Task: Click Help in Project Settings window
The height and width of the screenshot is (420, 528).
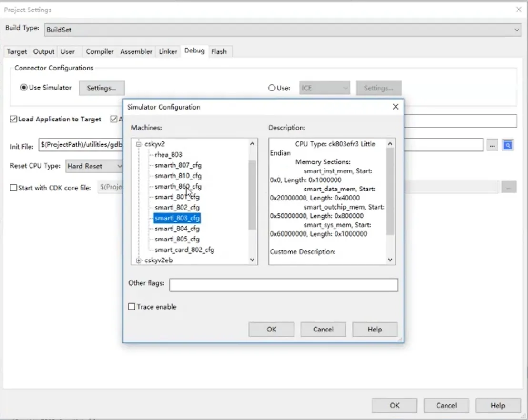Action: coord(498,405)
